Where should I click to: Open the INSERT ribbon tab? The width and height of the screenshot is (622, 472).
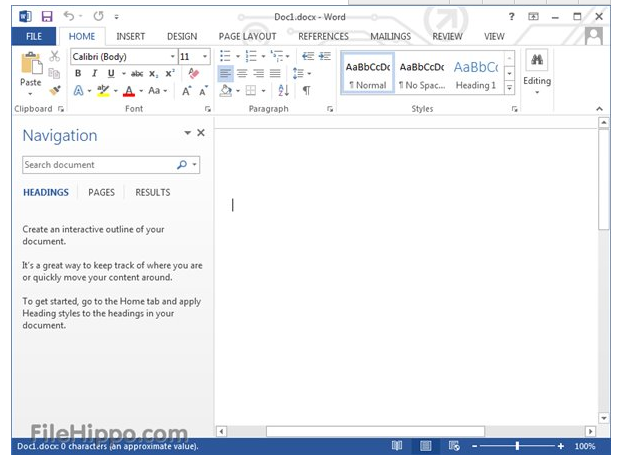pyautogui.click(x=130, y=36)
